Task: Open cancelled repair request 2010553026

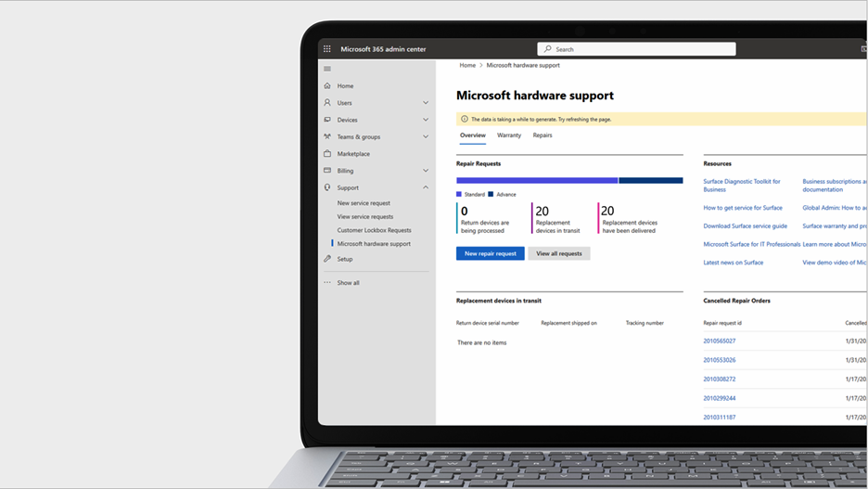Action: [x=719, y=360]
